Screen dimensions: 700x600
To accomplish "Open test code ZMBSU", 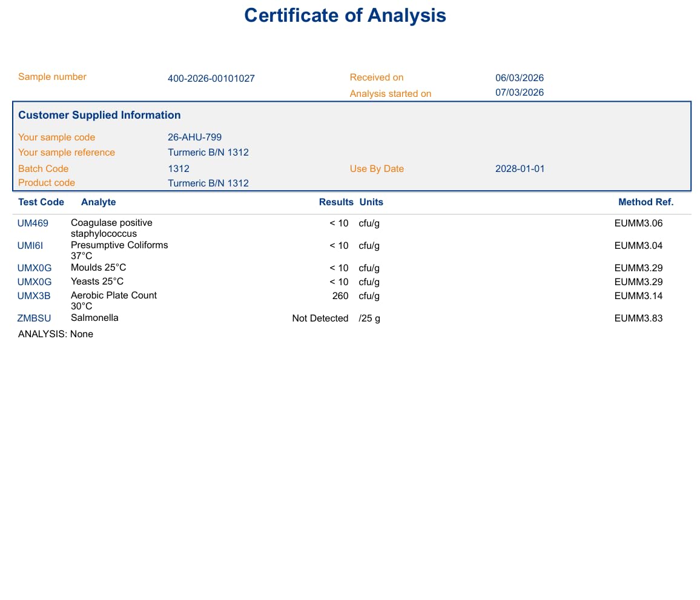I will [34, 318].
